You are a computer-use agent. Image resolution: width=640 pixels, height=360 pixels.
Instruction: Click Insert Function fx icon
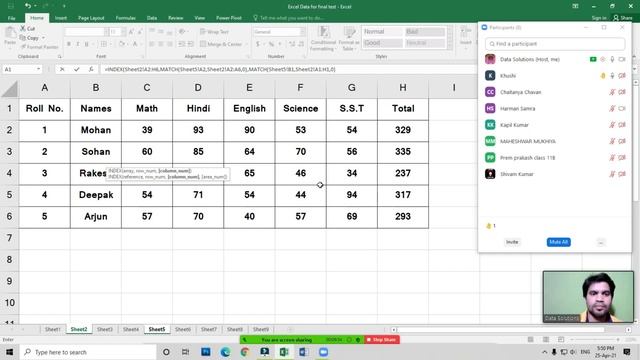(x=91, y=69)
